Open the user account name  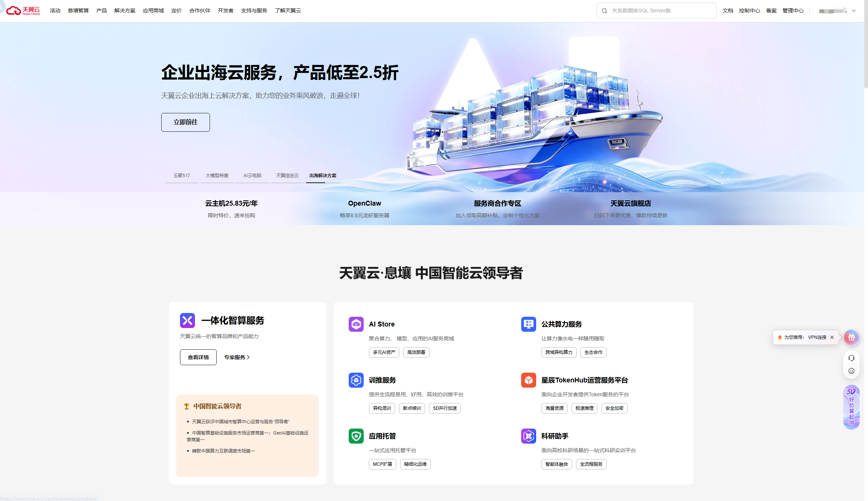pyautogui.click(x=833, y=11)
